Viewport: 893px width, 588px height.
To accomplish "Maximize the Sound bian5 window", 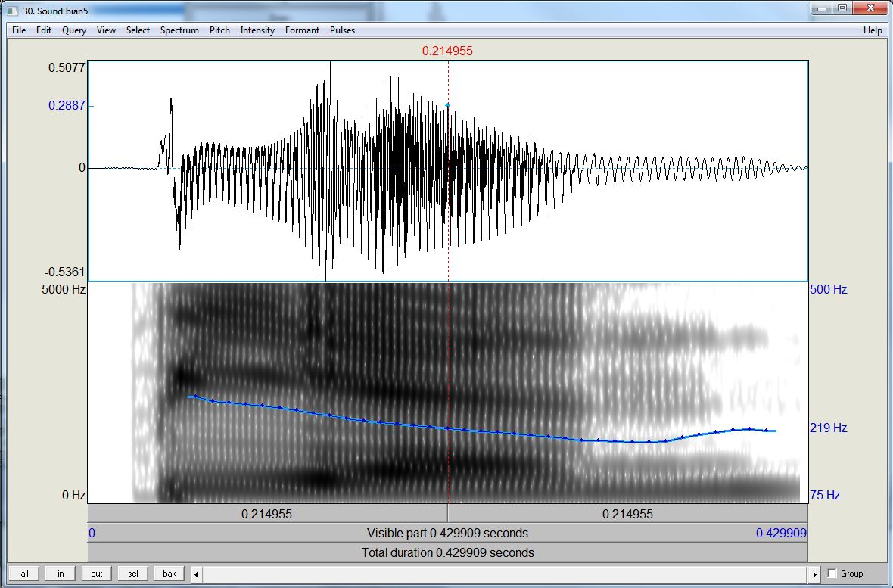I will pos(842,8).
